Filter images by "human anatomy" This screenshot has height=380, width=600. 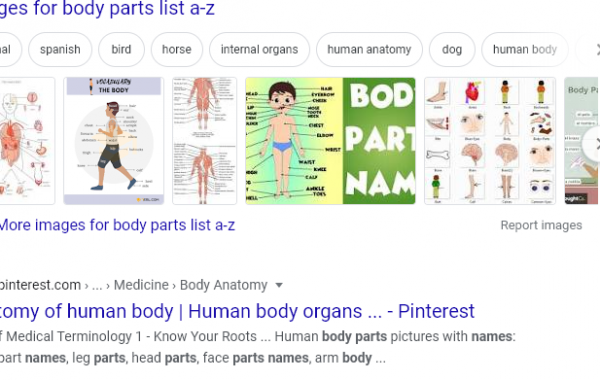(369, 49)
